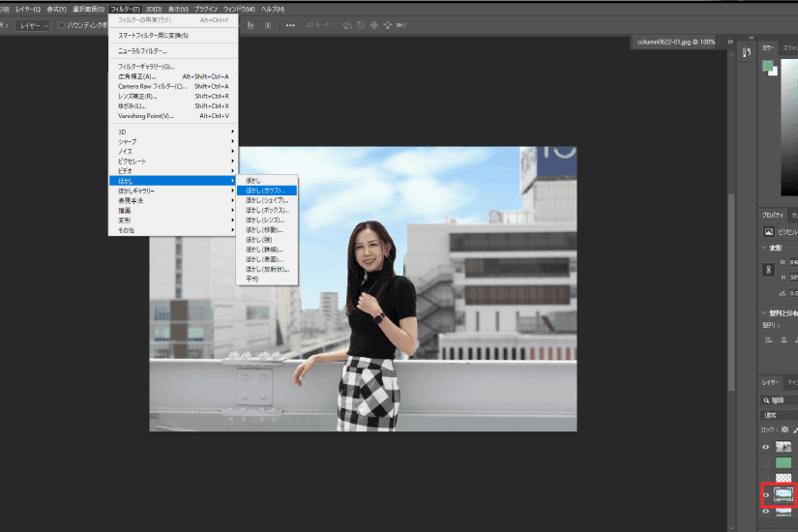Click the foreground color swatch in the Color panel

point(767,65)
